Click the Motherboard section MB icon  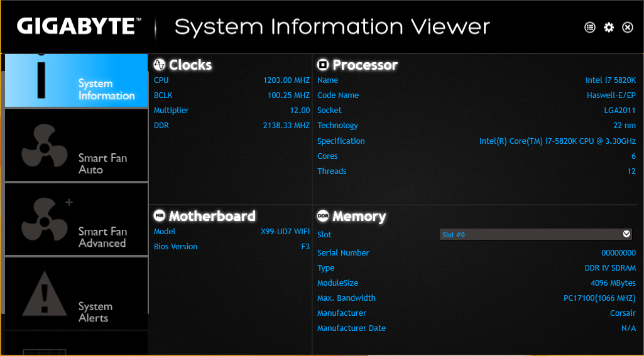click(x=160, y=215)
